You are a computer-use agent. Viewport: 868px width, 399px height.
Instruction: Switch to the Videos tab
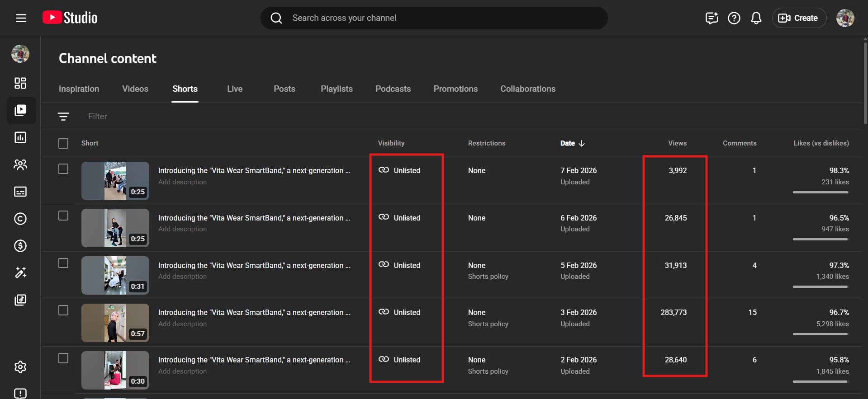coord(135,89)
